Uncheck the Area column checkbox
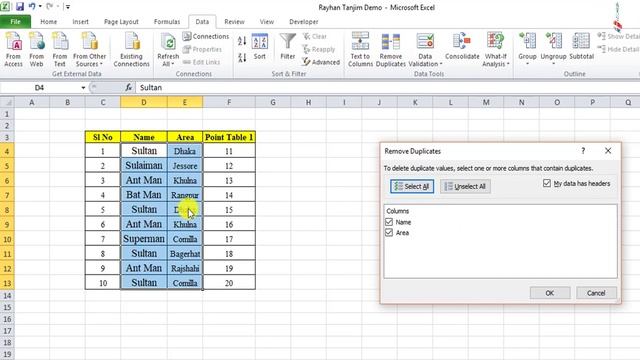 389,233
